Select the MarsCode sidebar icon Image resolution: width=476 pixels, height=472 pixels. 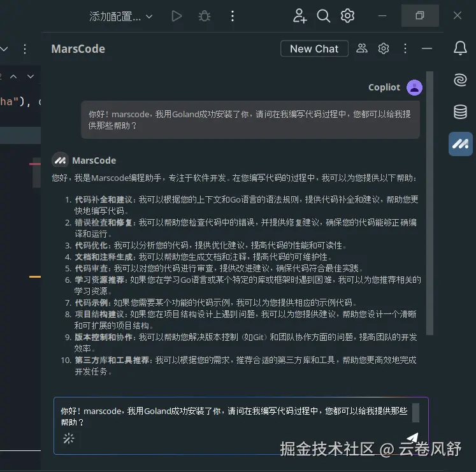pos(461,144)
